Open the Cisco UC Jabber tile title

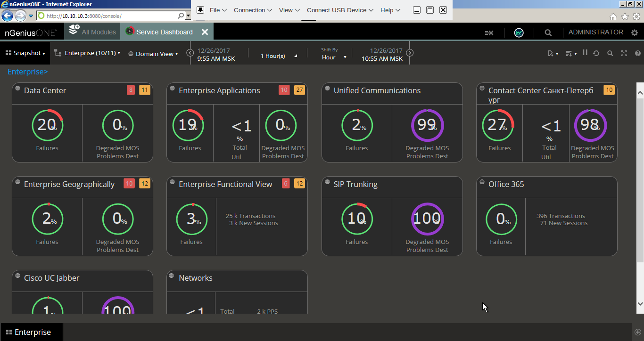click(52, 278)
